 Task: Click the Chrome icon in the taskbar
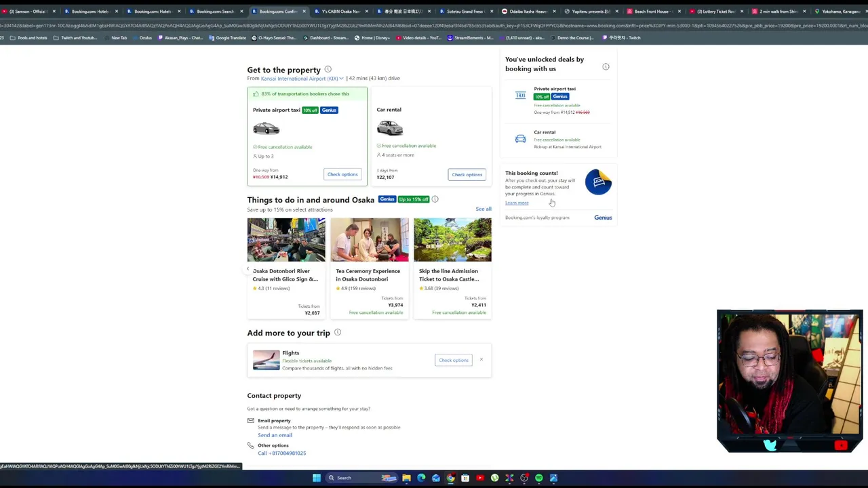tap(450, 478)
